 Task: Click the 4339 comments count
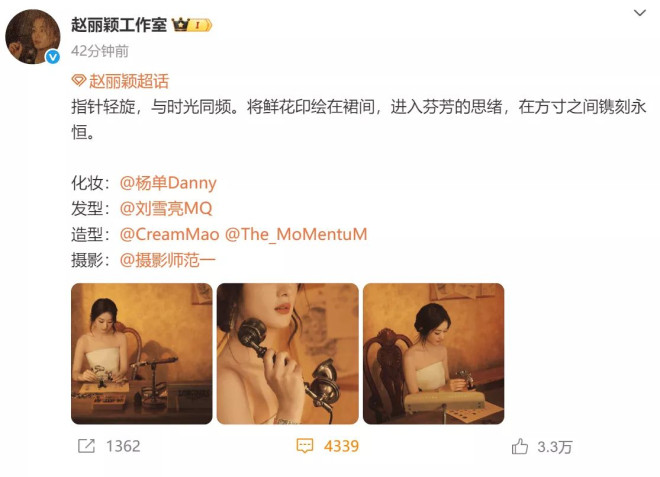pyautogui.click(x=341, y=446)
